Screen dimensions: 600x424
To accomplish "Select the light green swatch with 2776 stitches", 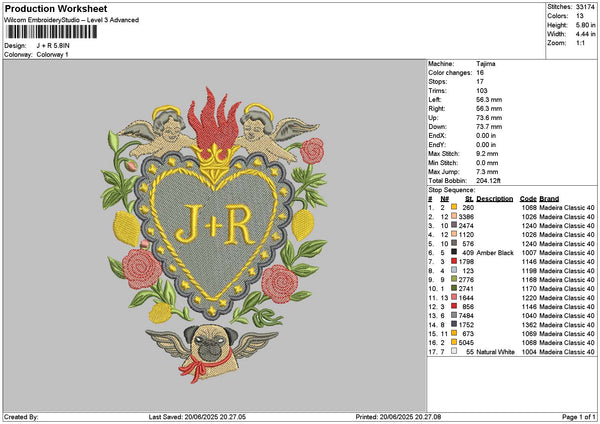I will 453,279.
